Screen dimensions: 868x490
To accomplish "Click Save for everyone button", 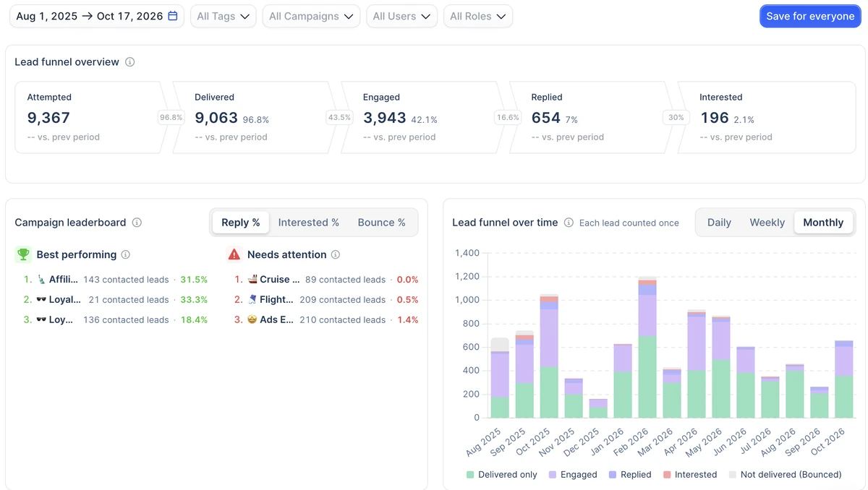I will 810,16.
